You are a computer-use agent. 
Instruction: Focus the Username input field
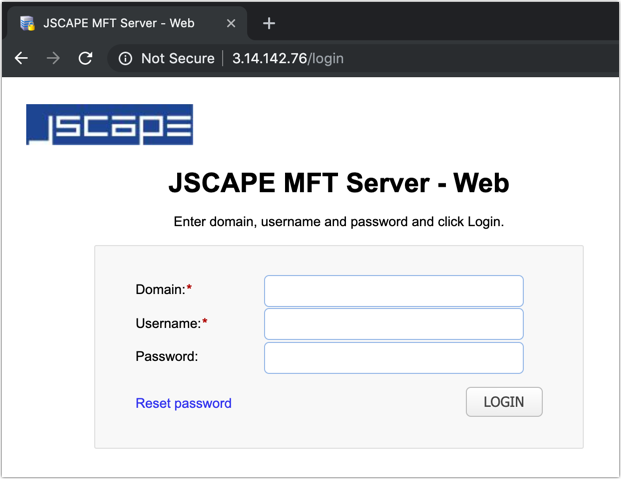pos(394,324)
